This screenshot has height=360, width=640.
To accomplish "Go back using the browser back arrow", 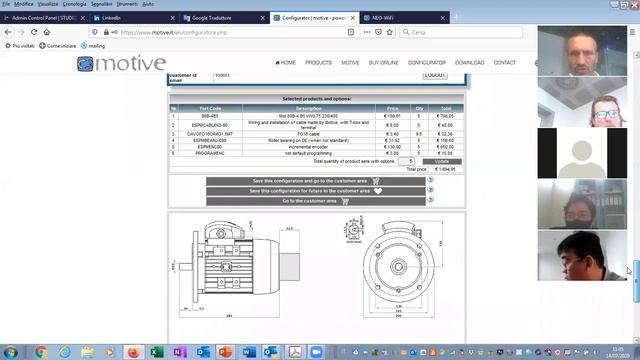I will 8,32.
